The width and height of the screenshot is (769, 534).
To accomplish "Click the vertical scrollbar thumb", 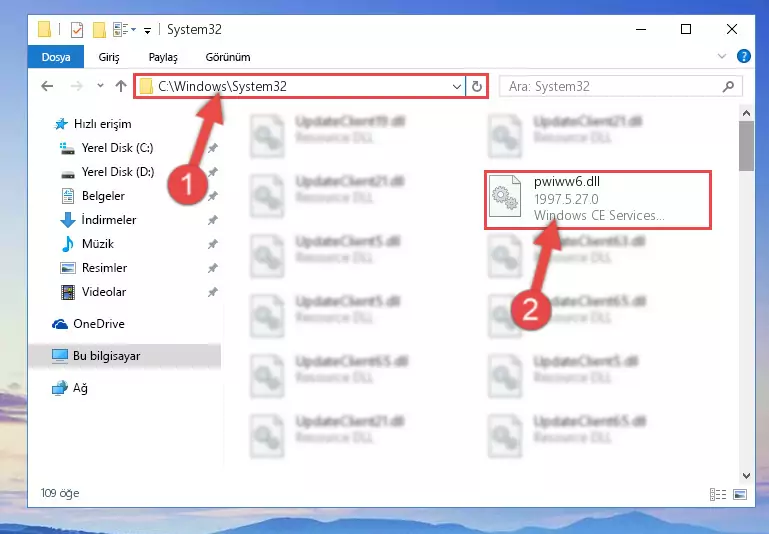I will (x=746, y=146).
